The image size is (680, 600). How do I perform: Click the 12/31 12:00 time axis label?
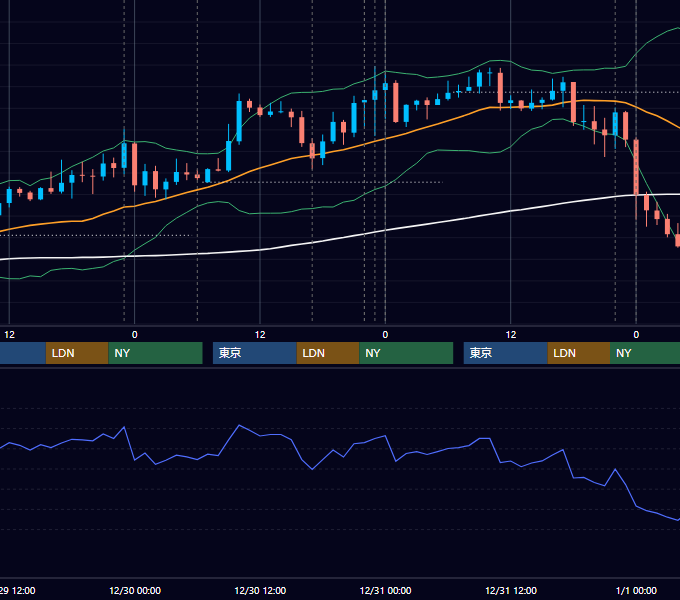coord(511,590)
